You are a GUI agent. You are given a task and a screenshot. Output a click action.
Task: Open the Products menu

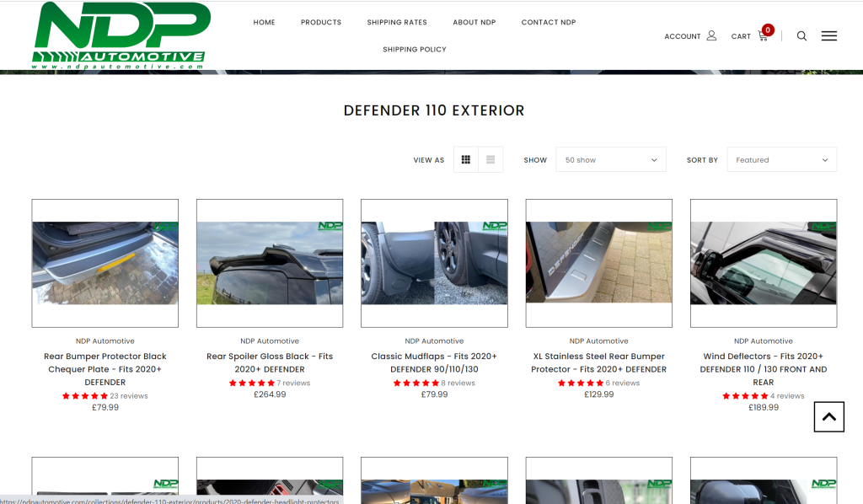point(321,22)
